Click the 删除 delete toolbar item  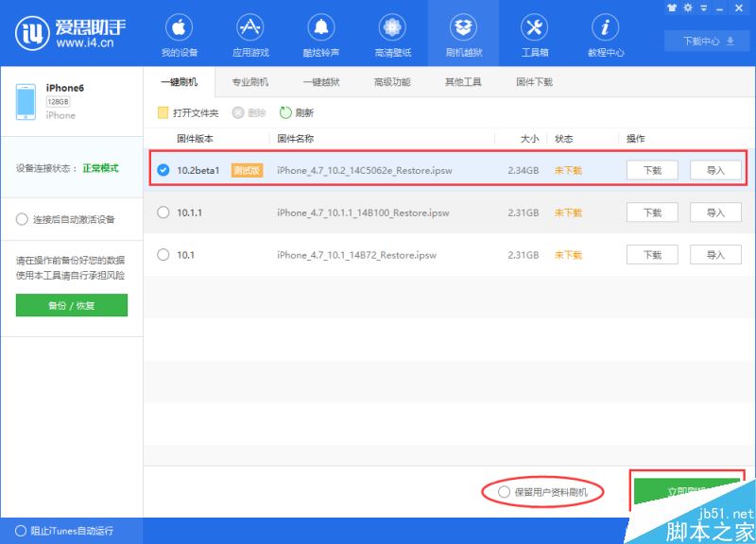(x=249, y=112)
